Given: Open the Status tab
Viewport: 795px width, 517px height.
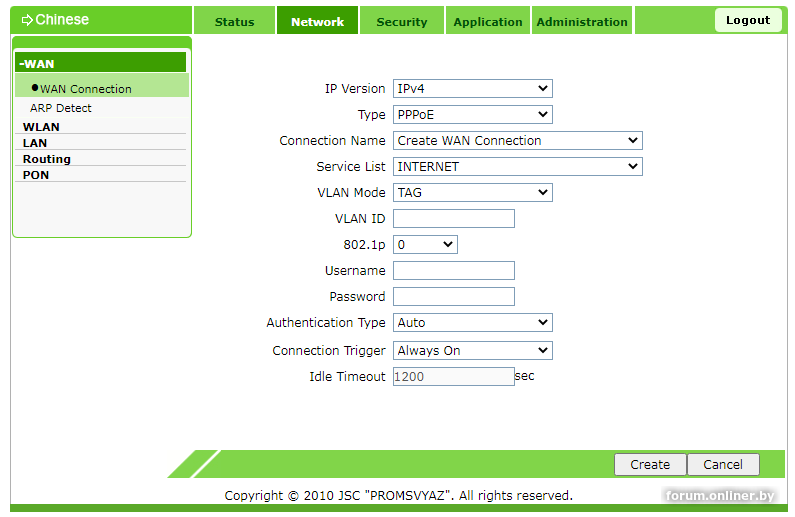Looking at the screenshot, I should pos(234,21).
